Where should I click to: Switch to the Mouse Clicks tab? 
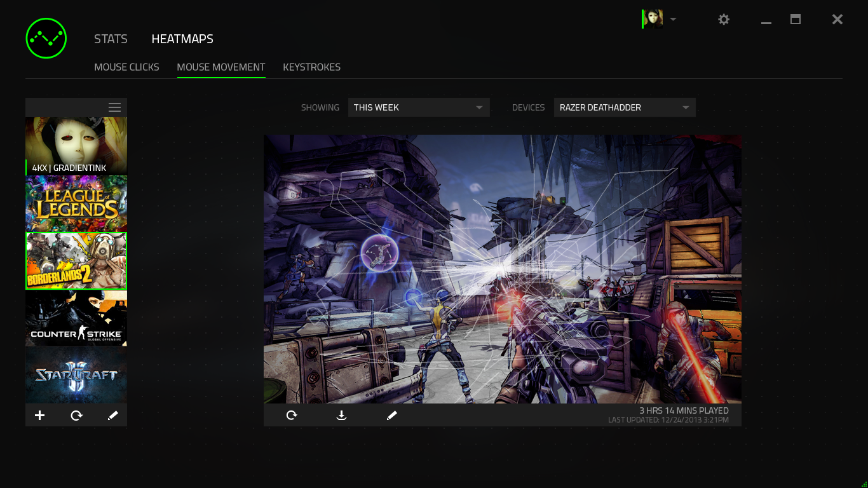(x=126, y=67)
